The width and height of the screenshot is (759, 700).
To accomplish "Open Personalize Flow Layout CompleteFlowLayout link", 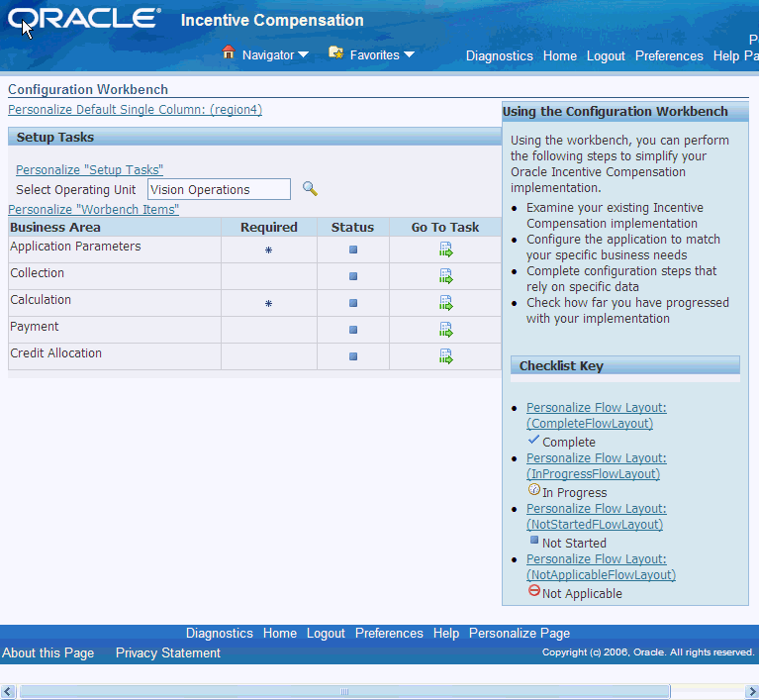I will (x=597, y=416).
